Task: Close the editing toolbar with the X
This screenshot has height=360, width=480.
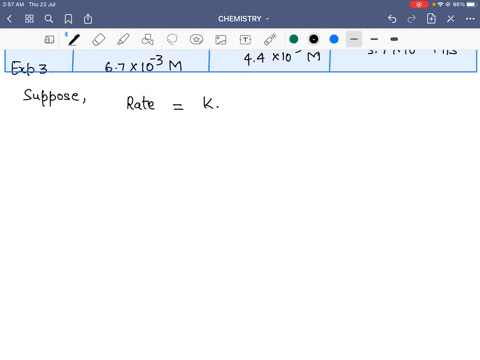Action: (451, 19)
